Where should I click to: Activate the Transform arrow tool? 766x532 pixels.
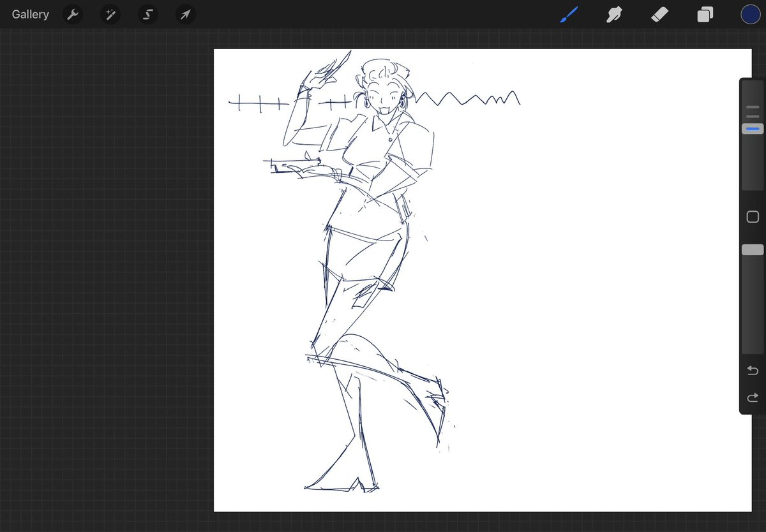[x=185, y=14]
